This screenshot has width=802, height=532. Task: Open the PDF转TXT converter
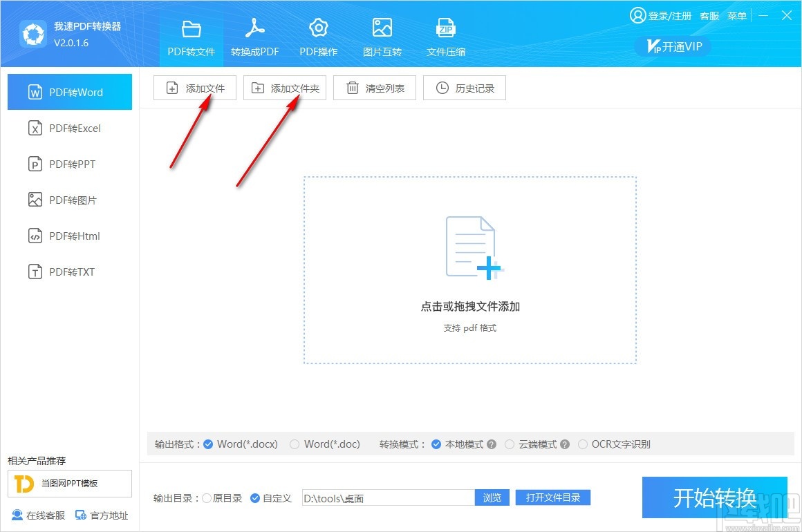69,272
